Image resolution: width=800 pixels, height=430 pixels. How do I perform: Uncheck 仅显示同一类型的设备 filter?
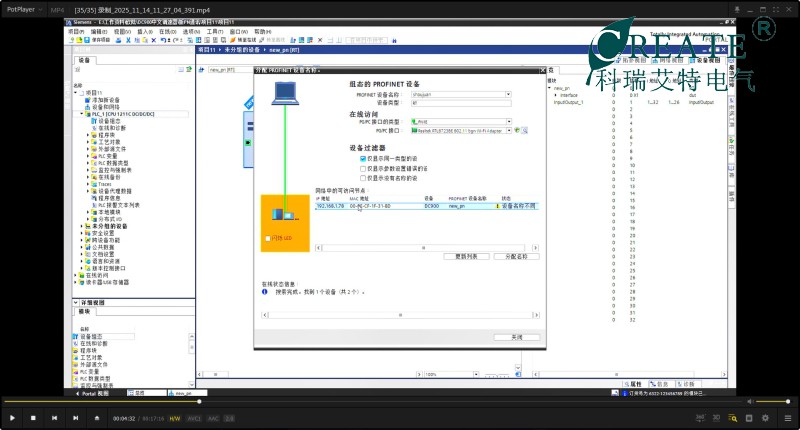pos(363,159)
